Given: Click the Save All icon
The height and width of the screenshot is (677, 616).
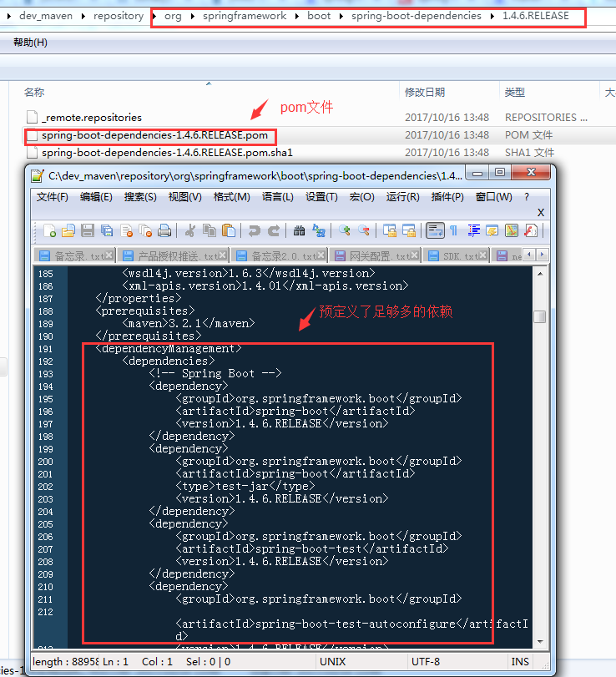Looking at the screenshot, I should coord(107,231).
